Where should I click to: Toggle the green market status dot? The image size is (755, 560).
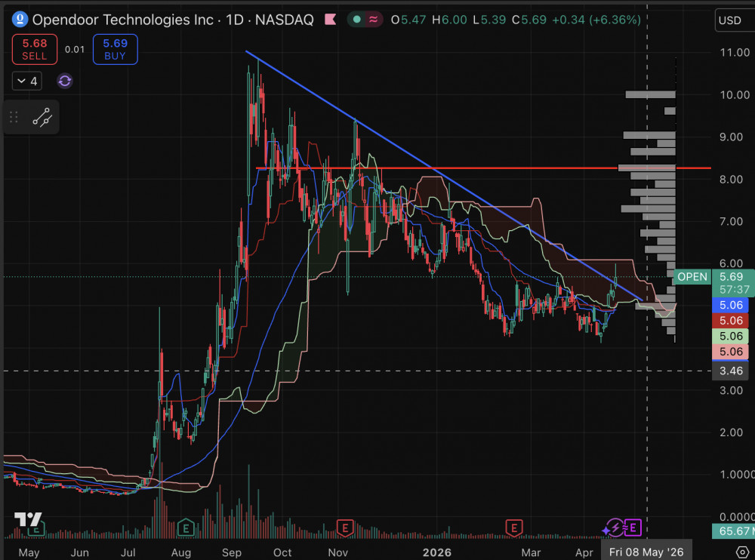pyautogui.click(x=356, y=20)
